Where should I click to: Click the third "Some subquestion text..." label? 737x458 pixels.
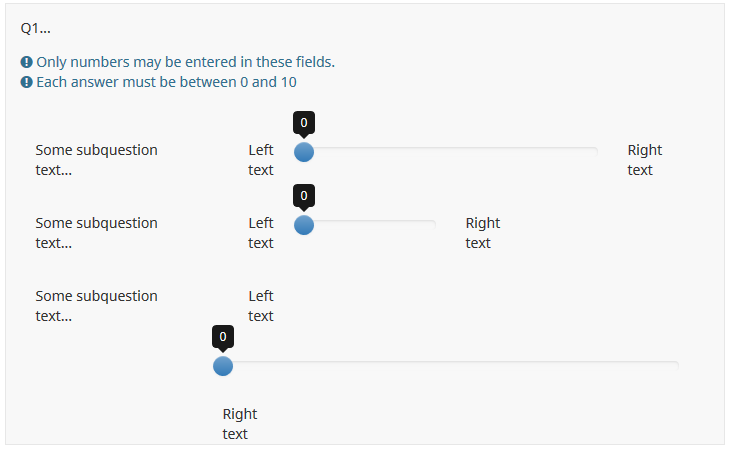click(x=96, y=306)
